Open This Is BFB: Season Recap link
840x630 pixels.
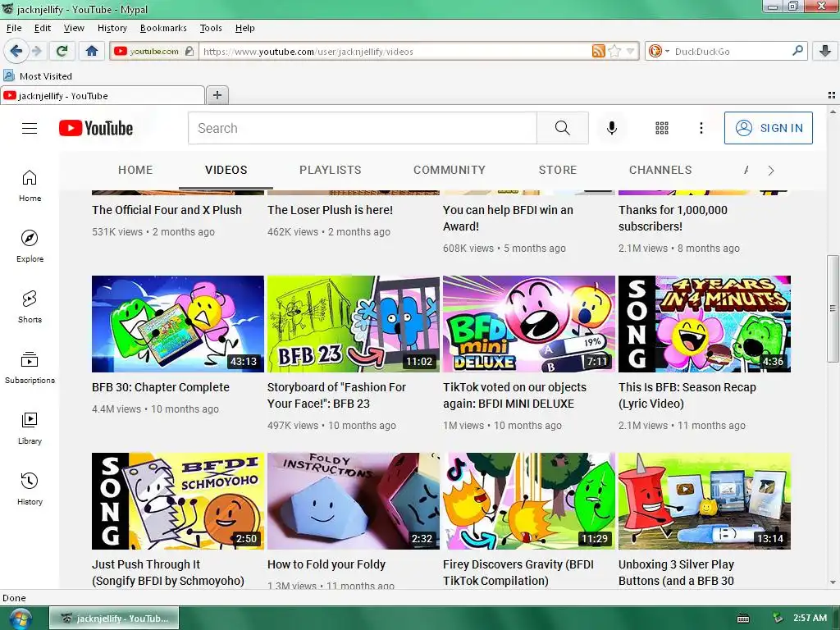[x=687, y=395]
